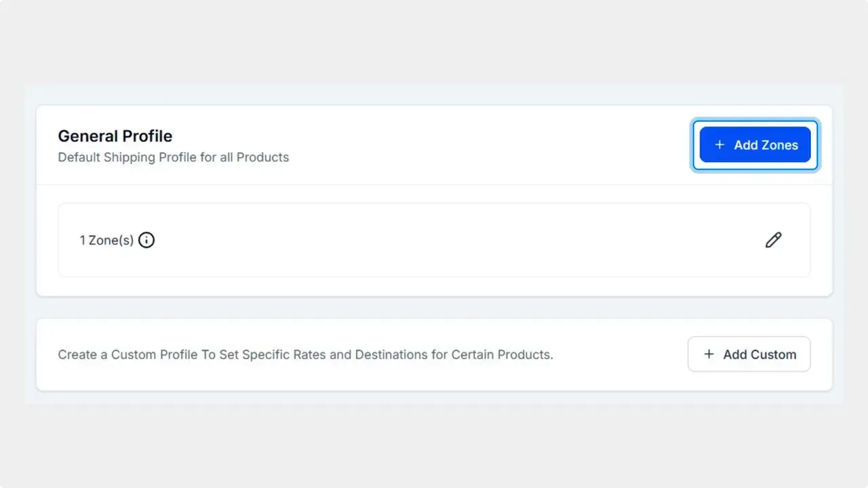
Task: Tap the plus symbol beside the Add Custom label
Action: 709,354
